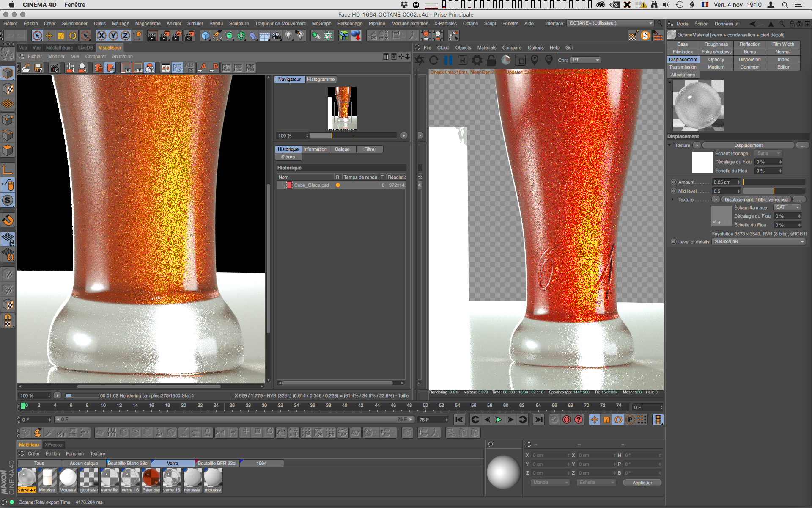Image resolution: width=812 pixels, height=508 pixels.
Task: Pause the Octane live viewer render
Action: (x=448, y=60)
